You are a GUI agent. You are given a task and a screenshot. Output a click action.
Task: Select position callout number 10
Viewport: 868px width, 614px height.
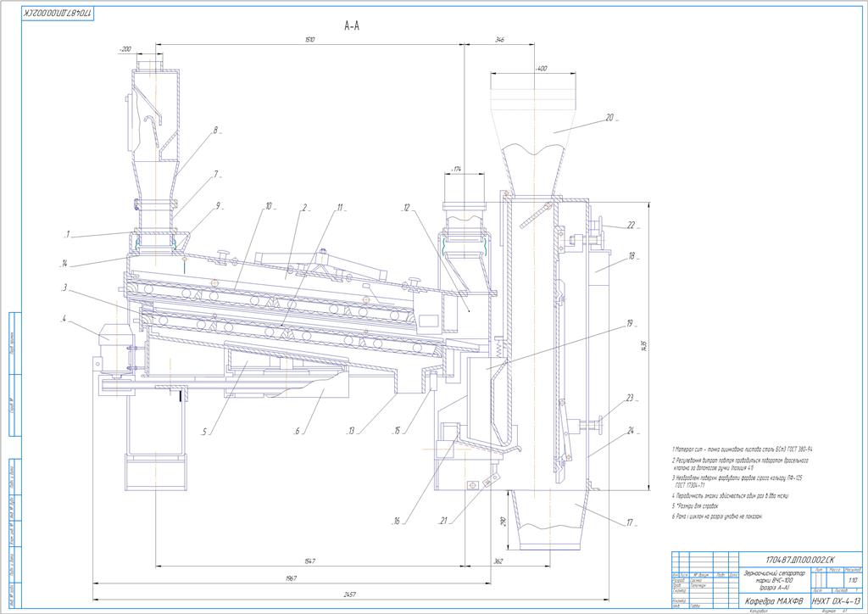click(x=269, y=207)
